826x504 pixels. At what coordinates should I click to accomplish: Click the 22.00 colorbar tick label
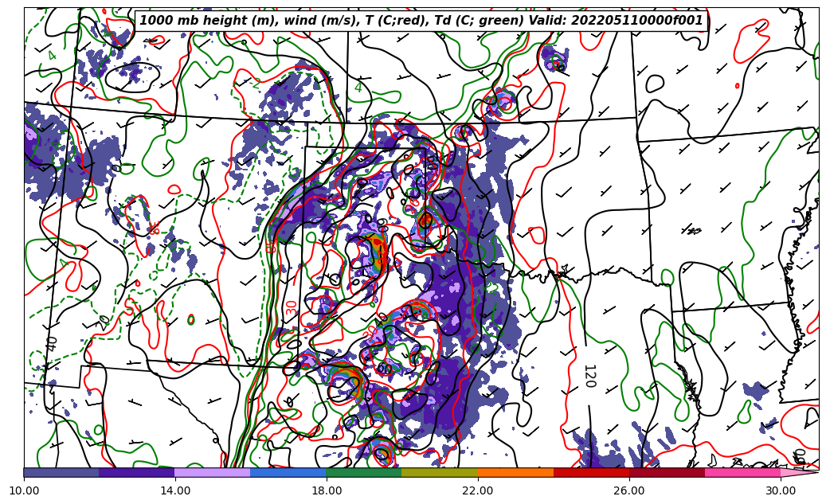(x=478, y=490)
